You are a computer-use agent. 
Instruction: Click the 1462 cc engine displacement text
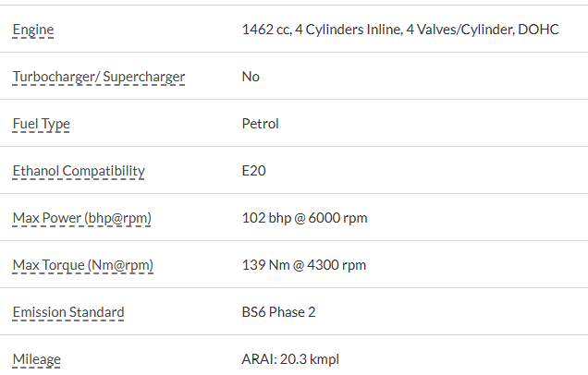pyautogui.click(x=265, y=30)
